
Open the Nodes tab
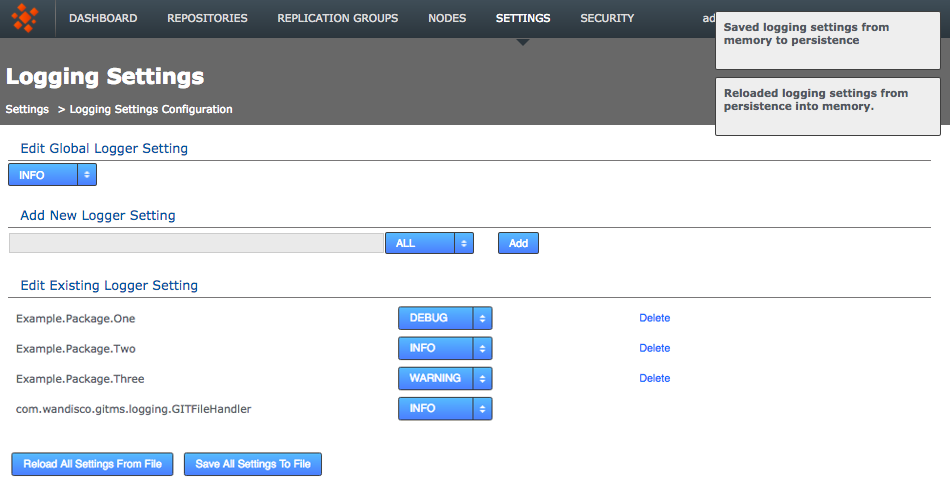coord(446,18)
